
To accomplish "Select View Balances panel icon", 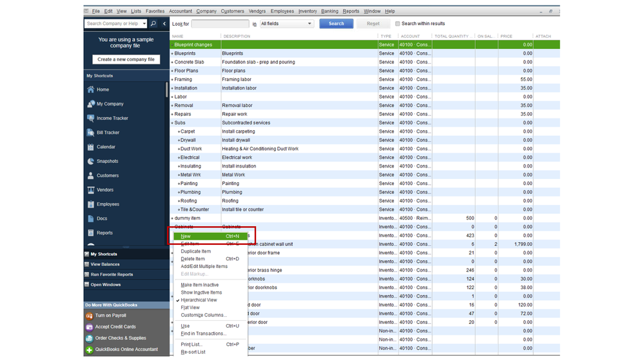I will pos(86,264).
